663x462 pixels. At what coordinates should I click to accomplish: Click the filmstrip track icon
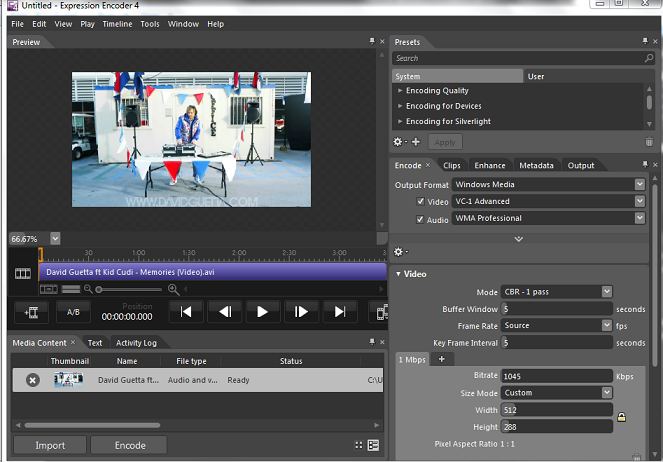[x=23, y=274]
